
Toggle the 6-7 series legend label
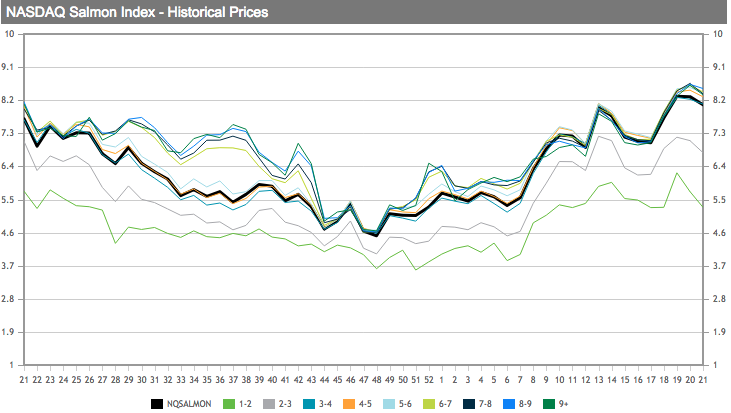(x=446, y=404)
